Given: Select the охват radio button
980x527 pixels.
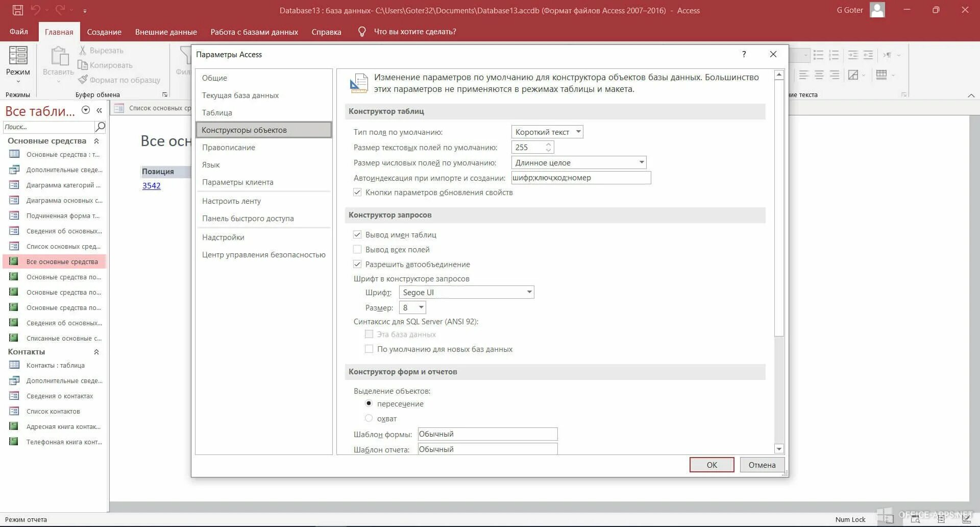Looking at the screenshot, I should tap(369, 418).
